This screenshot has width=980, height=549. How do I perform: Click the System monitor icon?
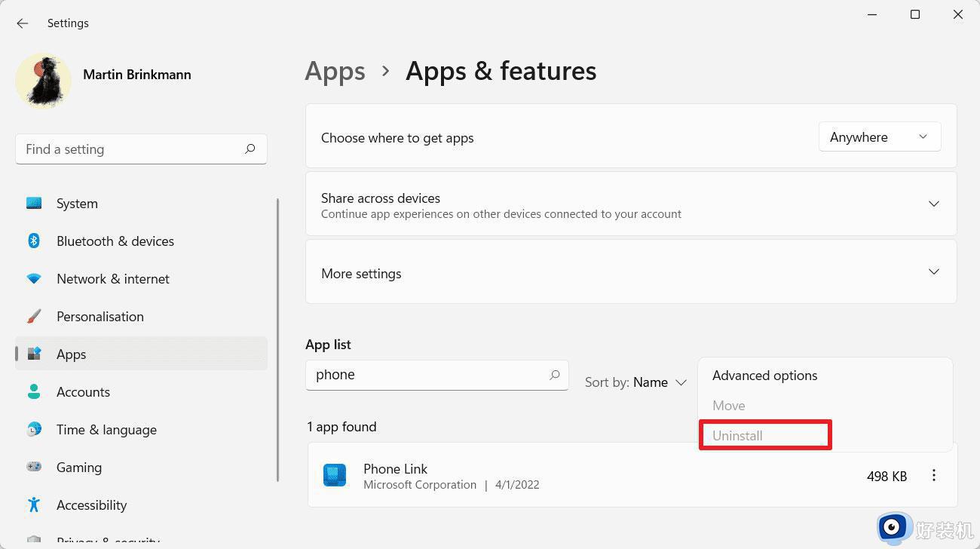coord(34,204)
